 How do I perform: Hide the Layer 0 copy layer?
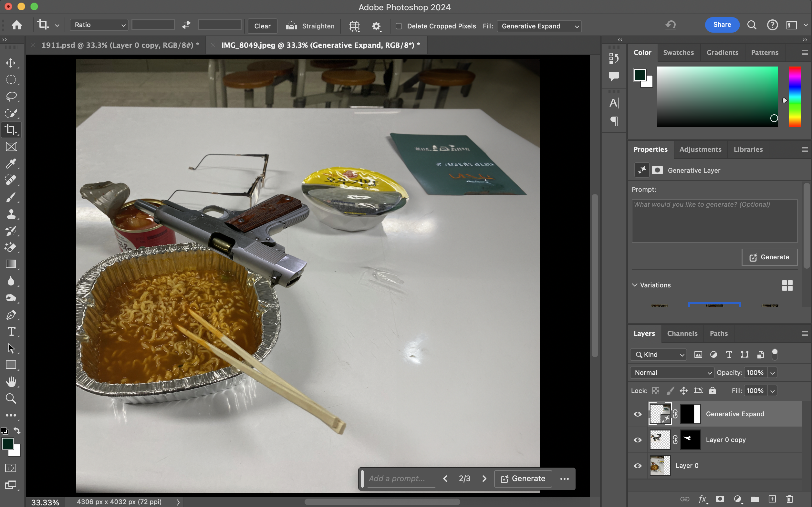click(x=638, y=440)
